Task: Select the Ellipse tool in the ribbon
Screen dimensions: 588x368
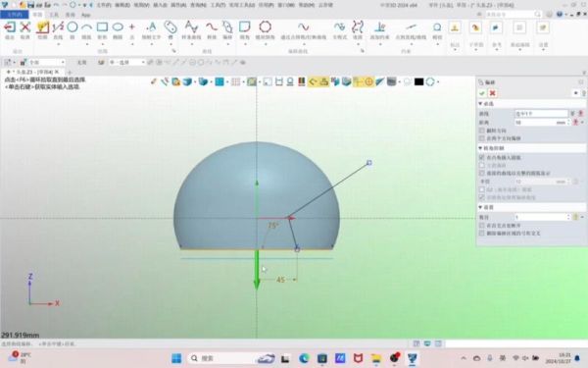Action: tap(118, 27)
